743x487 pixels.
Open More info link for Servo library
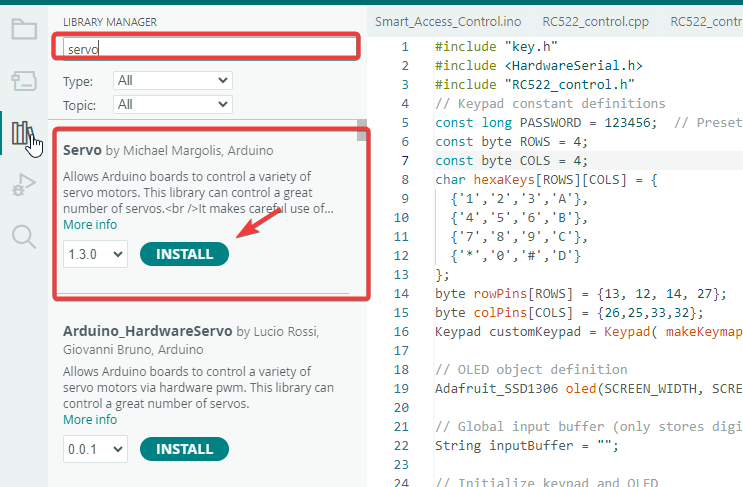[x=90, y=225]
